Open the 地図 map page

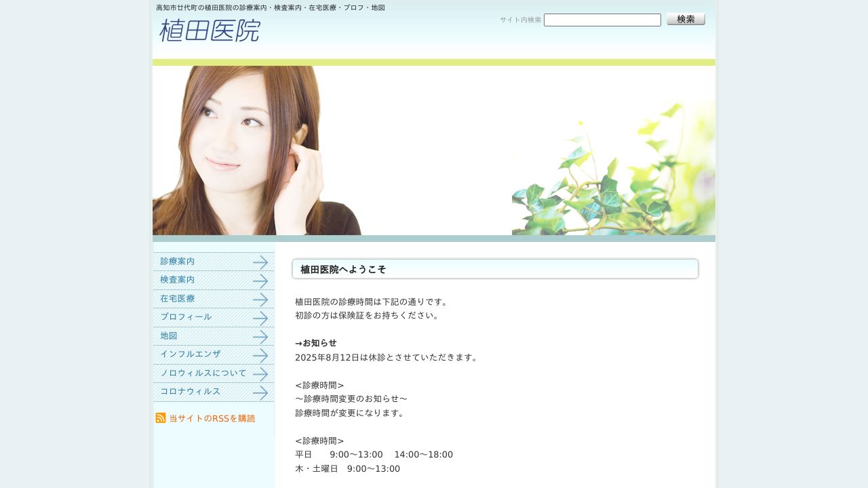[x=169, y=336]
